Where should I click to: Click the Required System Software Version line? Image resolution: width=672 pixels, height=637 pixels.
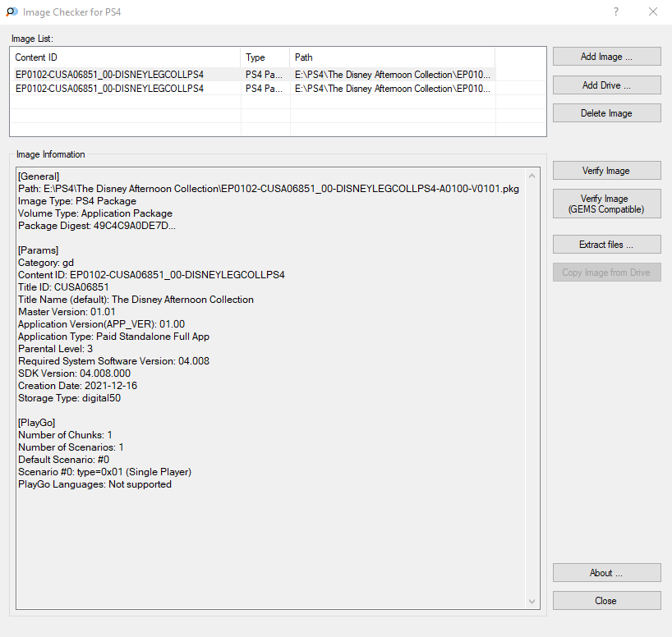[x=113, y=361]
